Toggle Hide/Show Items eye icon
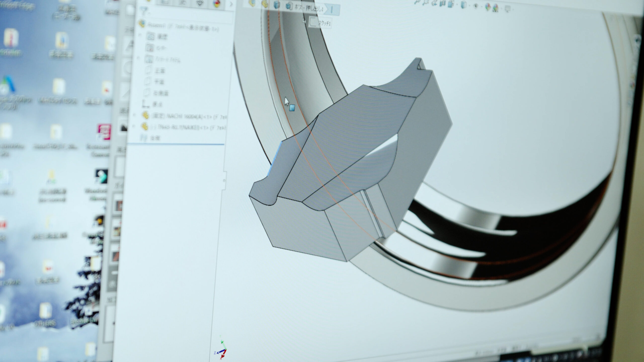 [x=476, y=6]
